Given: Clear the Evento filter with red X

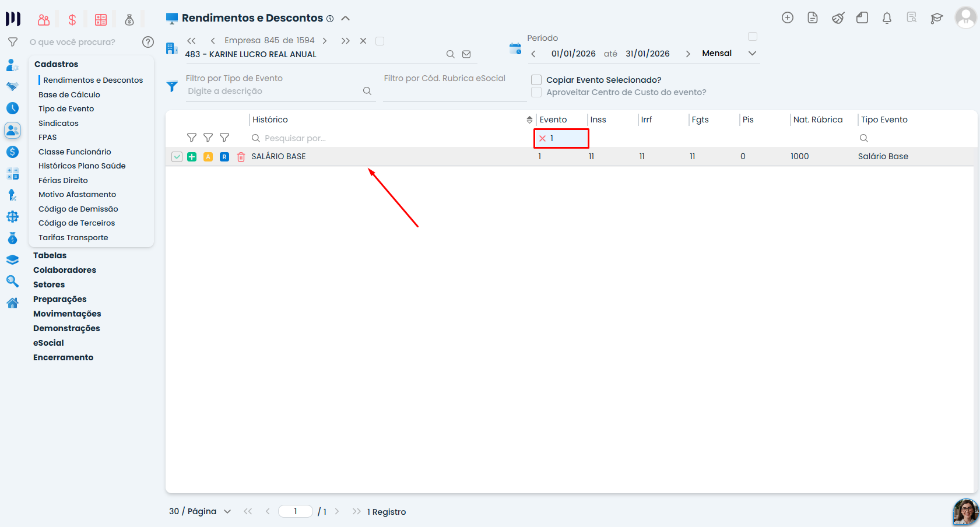Looking at the screenshot, I should pos(542,138).
